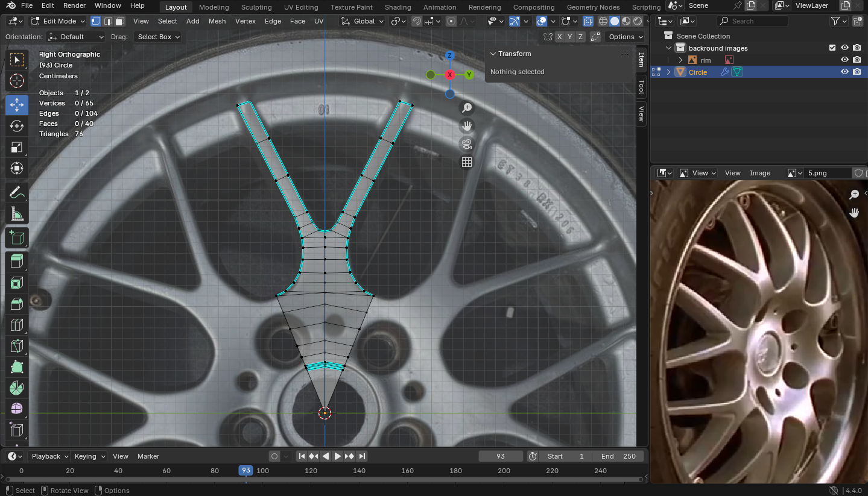Uncheck the backround images collection checkbox
868x496 pixels.
tap(832, 48)
